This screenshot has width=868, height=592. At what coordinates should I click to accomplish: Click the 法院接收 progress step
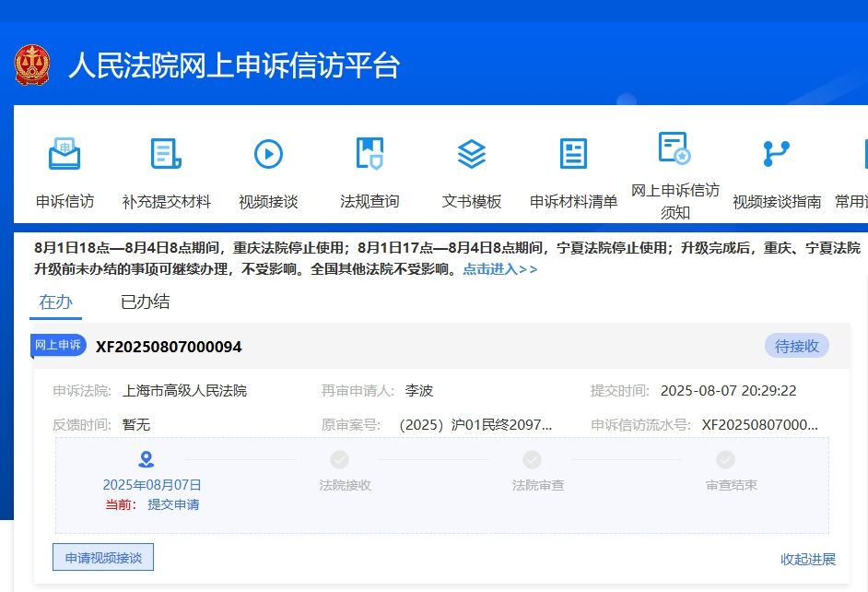tap(340, 459)
